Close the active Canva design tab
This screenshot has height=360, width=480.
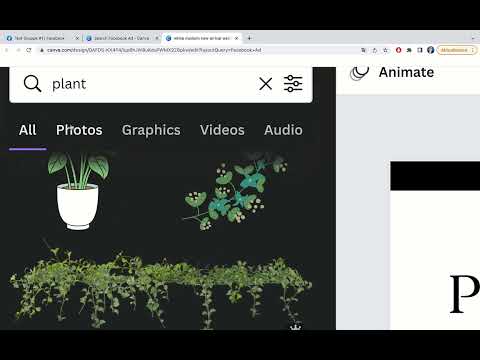point(236,38)
